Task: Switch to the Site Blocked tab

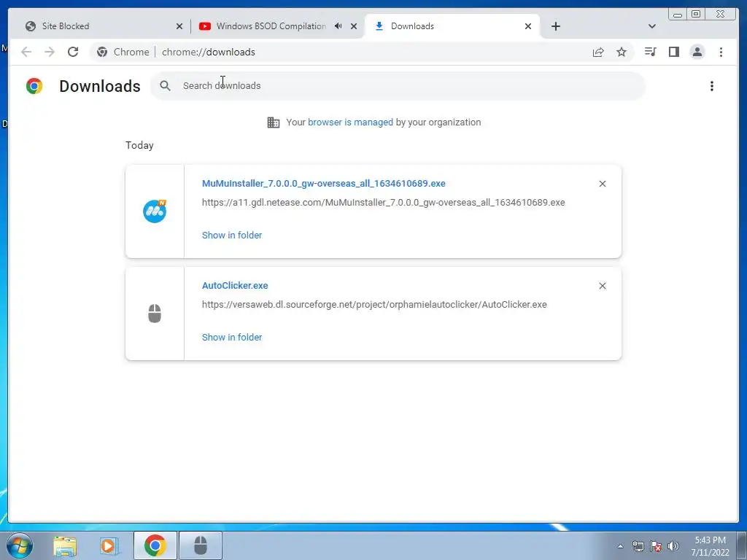Action: tap(98, 26)
